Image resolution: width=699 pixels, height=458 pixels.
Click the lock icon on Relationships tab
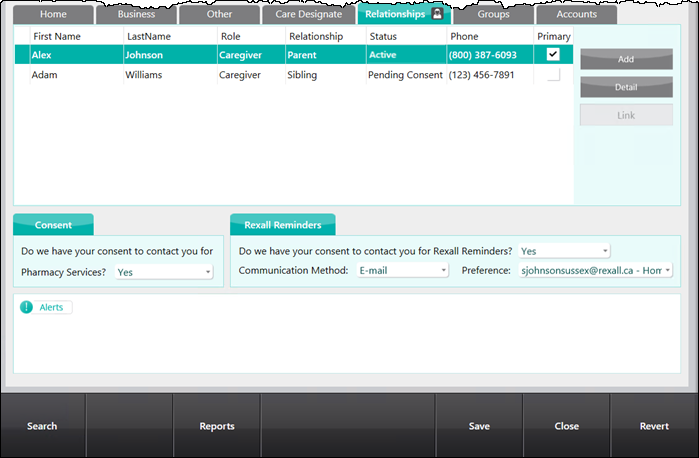(x=437, y=14)
